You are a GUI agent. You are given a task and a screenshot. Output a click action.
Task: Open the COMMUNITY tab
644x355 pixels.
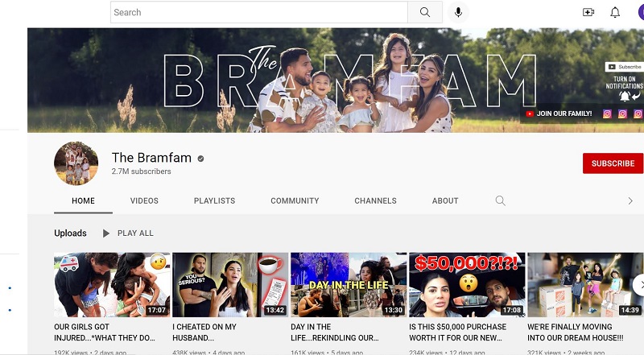295,201
